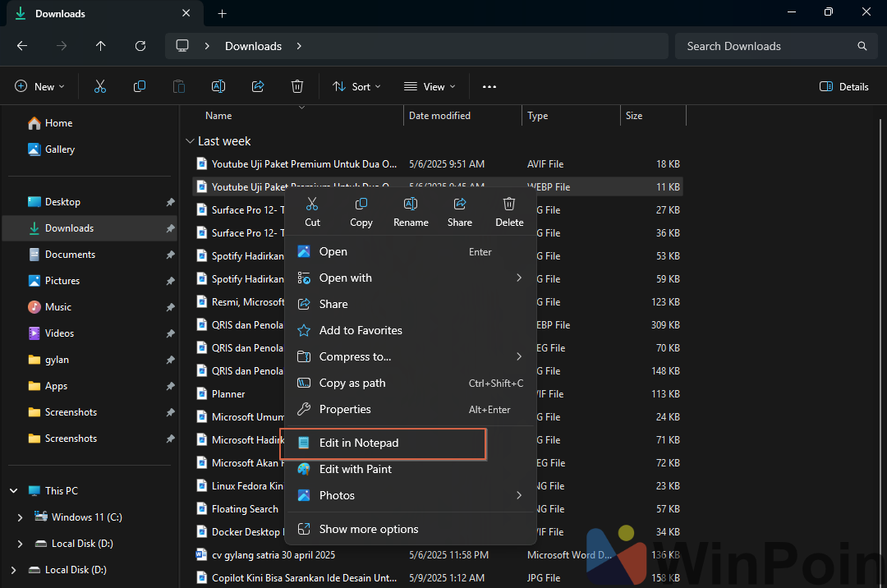This screenshot has width=887, height=588.
Task: Click Rename icon in context menu
Action: pyautogui.click(x=411, y=204)
